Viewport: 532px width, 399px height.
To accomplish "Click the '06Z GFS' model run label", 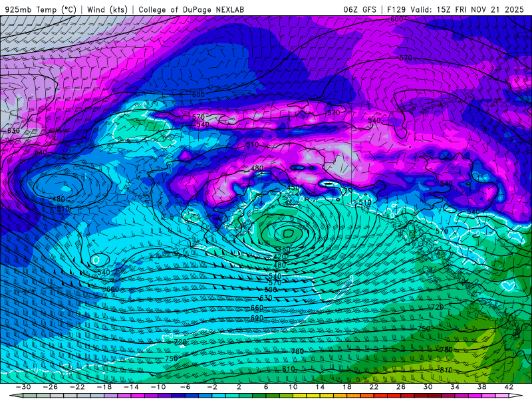I will (360, 10).
